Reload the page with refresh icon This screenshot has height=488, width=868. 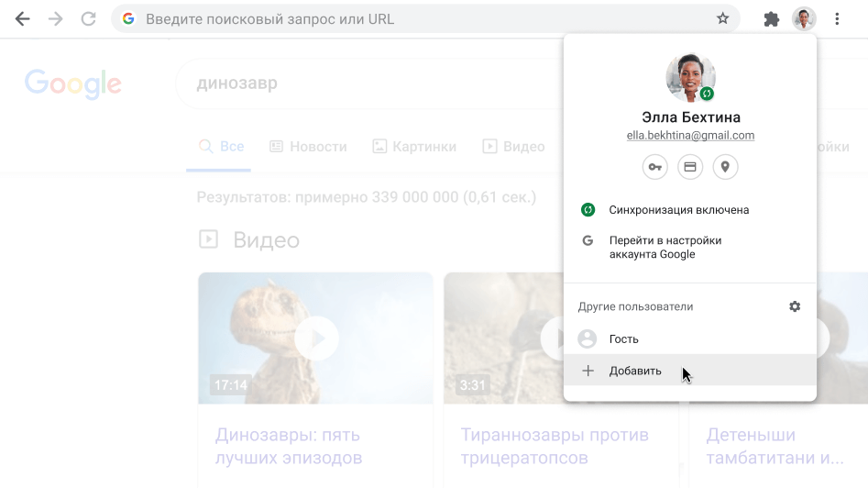(89, 18)
